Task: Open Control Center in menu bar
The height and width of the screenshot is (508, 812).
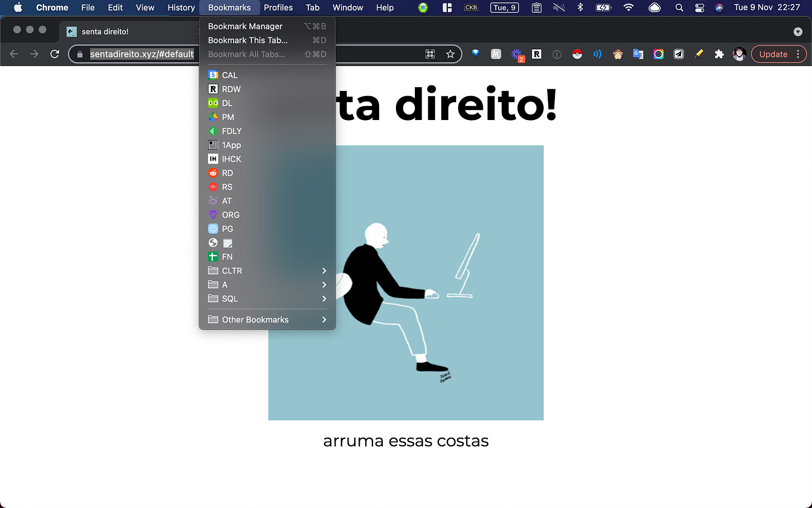Action: (x=699, y=7)
